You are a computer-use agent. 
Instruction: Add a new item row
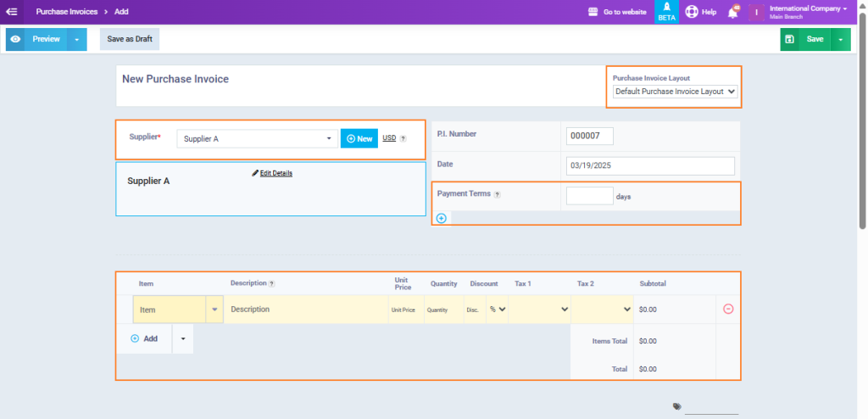tap(144, 338)
